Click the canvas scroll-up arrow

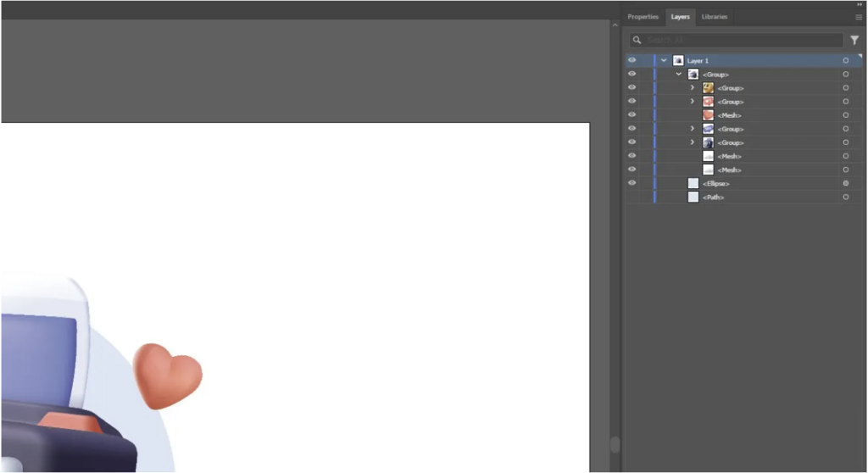615,25
